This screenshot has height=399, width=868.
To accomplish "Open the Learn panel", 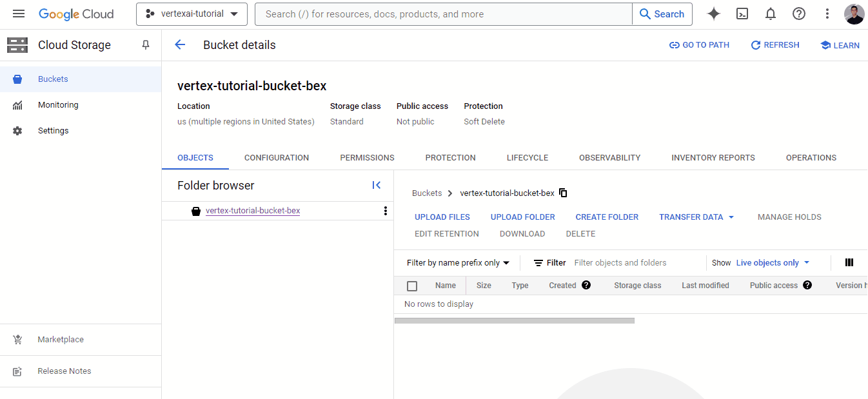I will coord(840,45).
